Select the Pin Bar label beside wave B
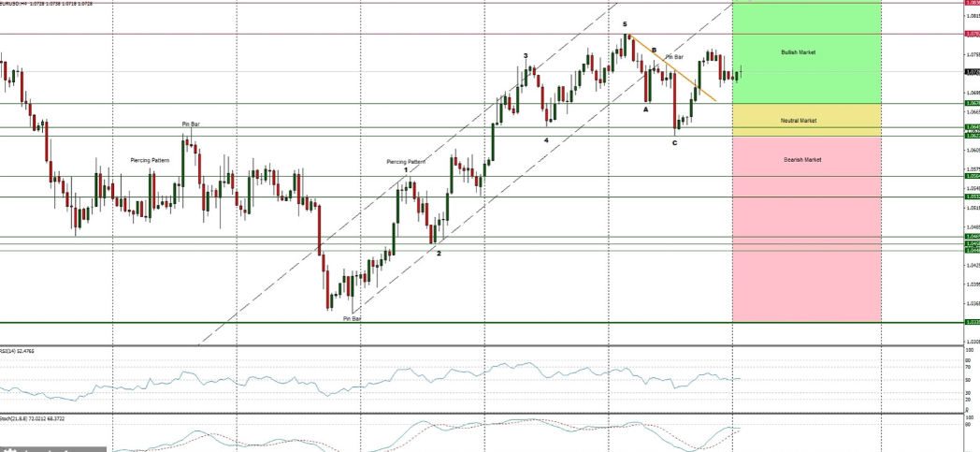Image resolution: width=980 pixels, height=452 pixels. click(x=674, y=58)
